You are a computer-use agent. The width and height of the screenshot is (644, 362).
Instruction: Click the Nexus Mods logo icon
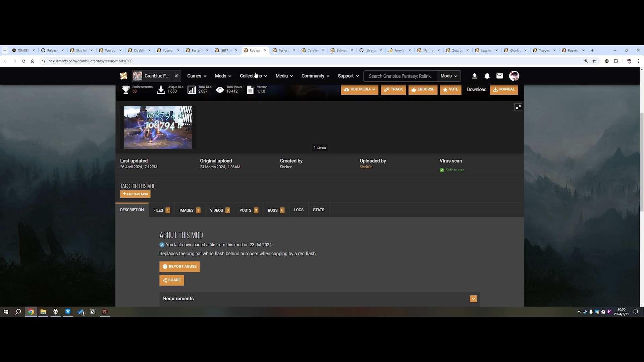(x=124, y=76)
